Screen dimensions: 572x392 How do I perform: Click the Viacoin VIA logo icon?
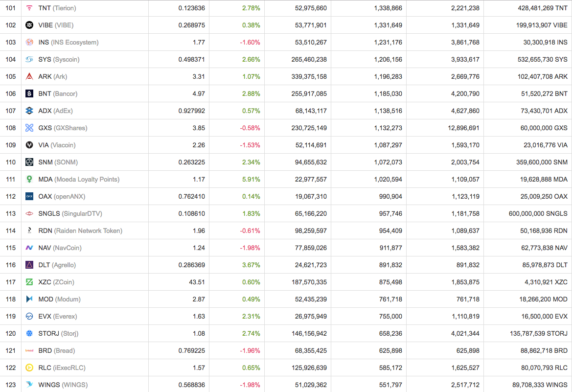coord(29,145)
